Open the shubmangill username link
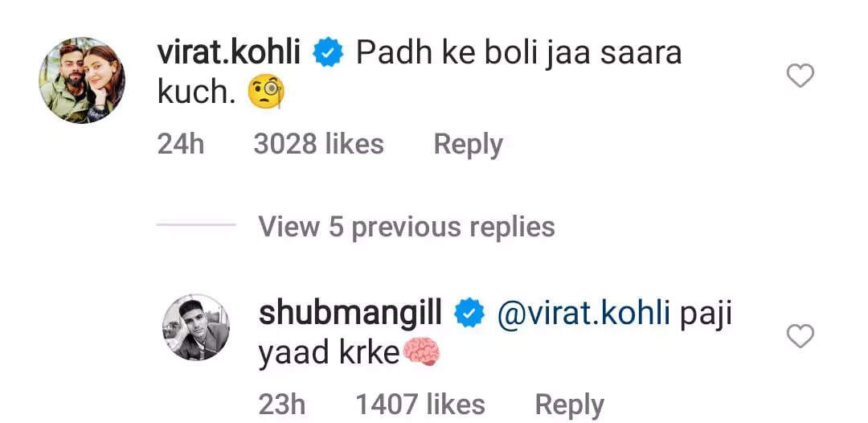868x423 pixels. click(350, 314)
